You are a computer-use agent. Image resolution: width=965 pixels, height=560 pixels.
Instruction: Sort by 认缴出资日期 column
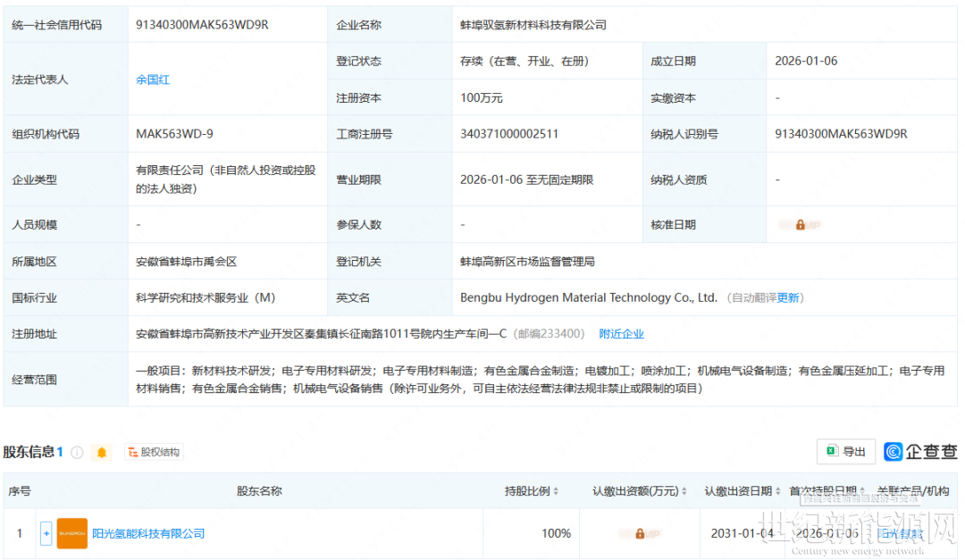tap(741, 491)
